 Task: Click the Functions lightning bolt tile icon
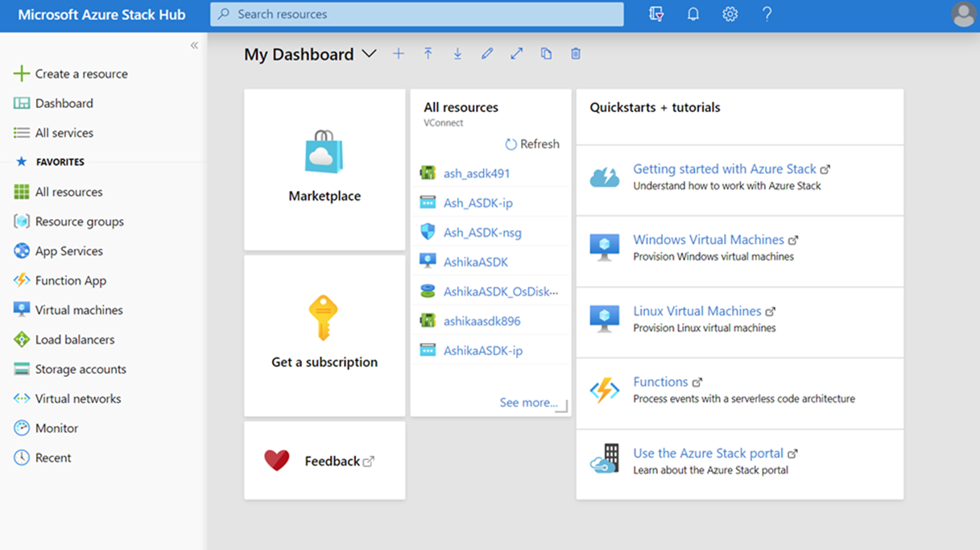click(x=604, y=390)
